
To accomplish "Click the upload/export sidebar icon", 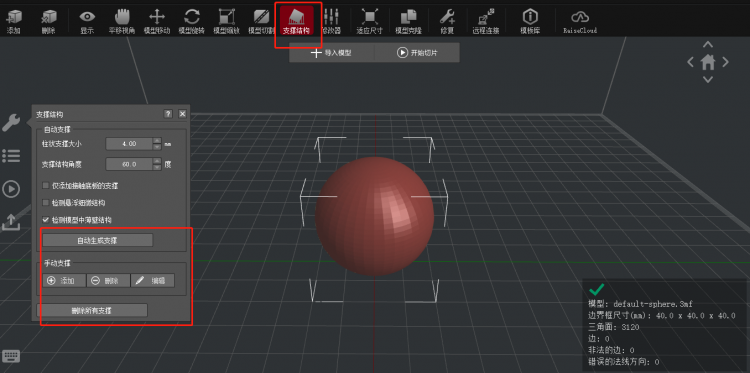I will pyautogui.click(x=11, y=222).
